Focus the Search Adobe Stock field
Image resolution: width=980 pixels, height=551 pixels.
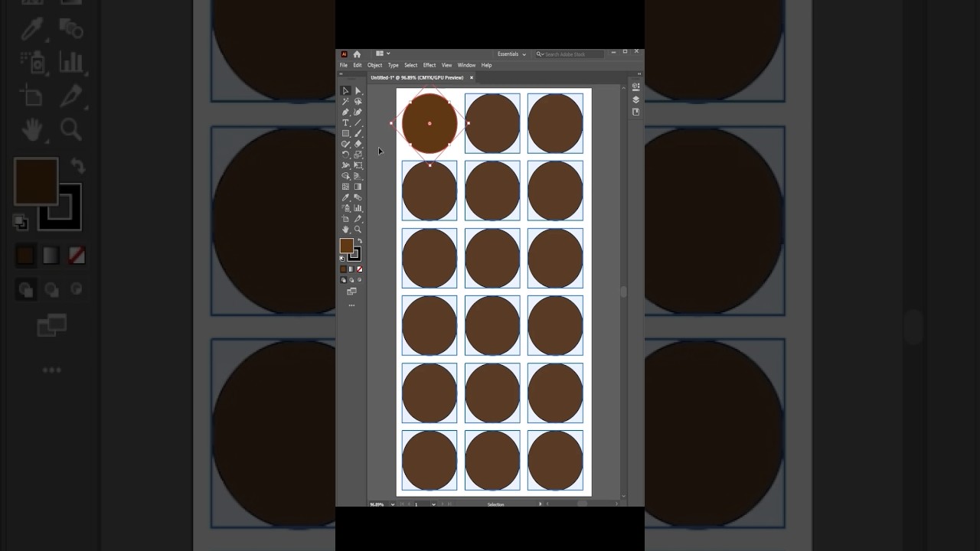(x=569, y=54)
